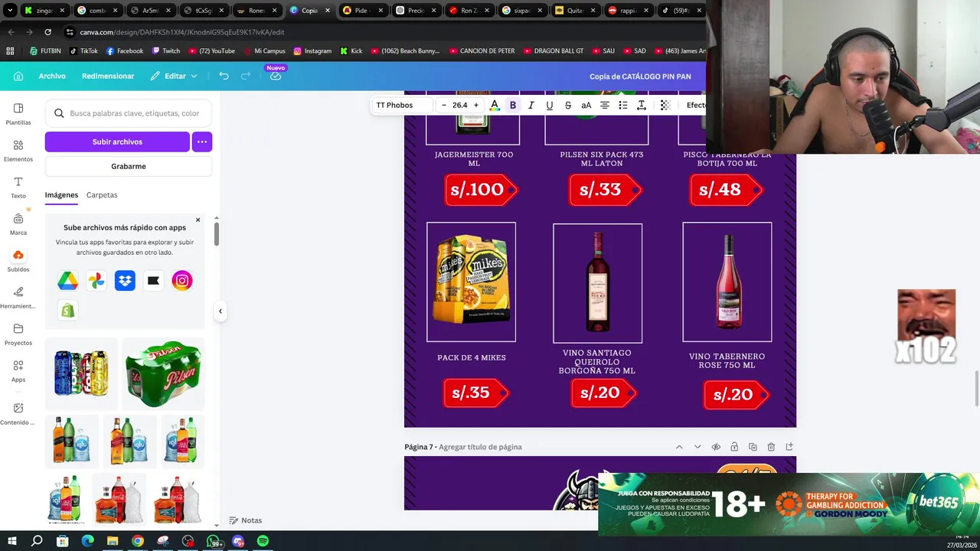Redo the last action
980x551 pixels.
[x=246, y=76]
